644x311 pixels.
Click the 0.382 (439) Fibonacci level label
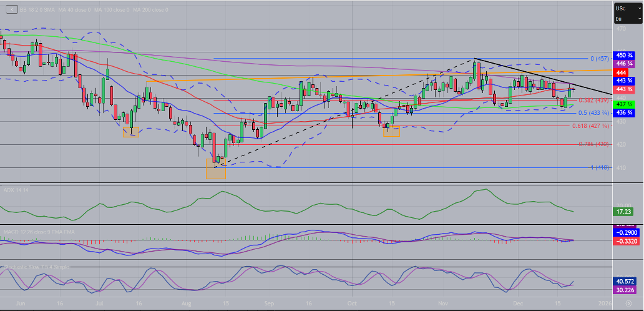tap(592, 100)
